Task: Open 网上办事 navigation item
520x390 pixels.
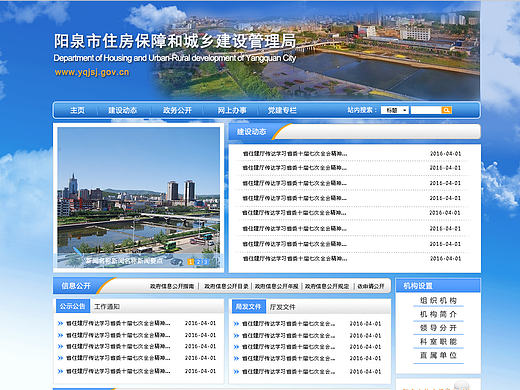Action: [232, 110]
